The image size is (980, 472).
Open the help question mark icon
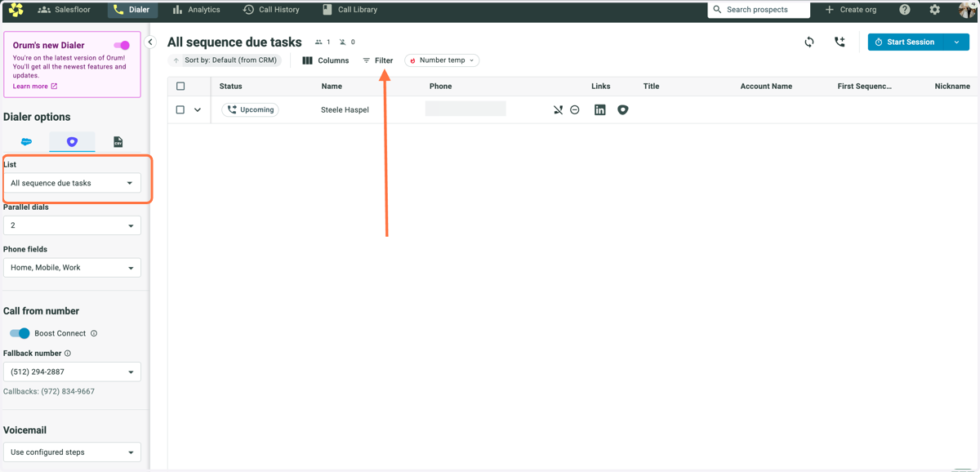(905, 10)
